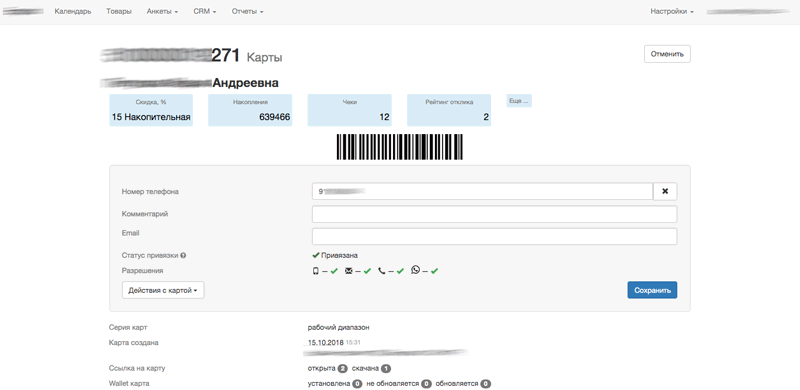Open the Действия с картой dropdown
Viewport: 800px width, 390px height.
click(x=163, y=290)
